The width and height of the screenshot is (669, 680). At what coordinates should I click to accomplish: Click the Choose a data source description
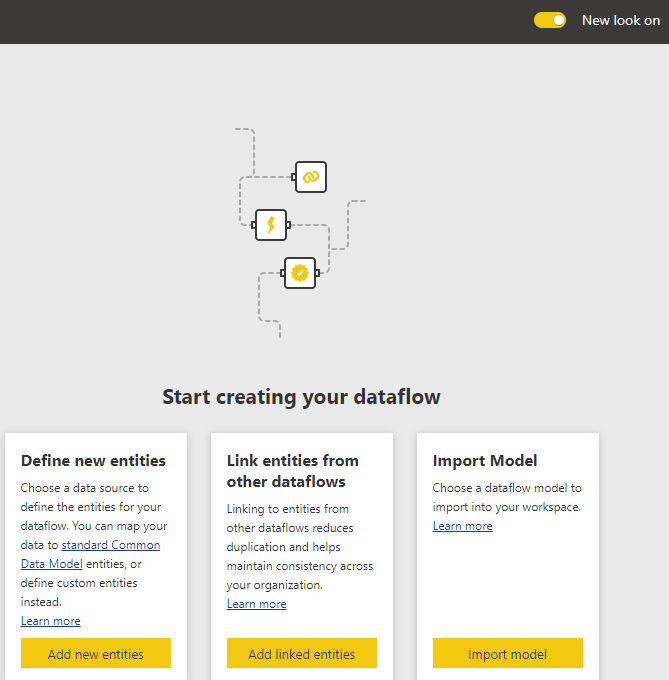coord(94,545)
